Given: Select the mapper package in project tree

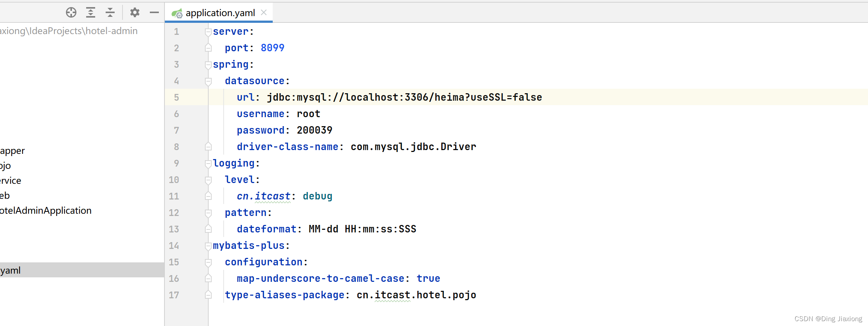Looking at the screenshot, I should click(12, 151).
